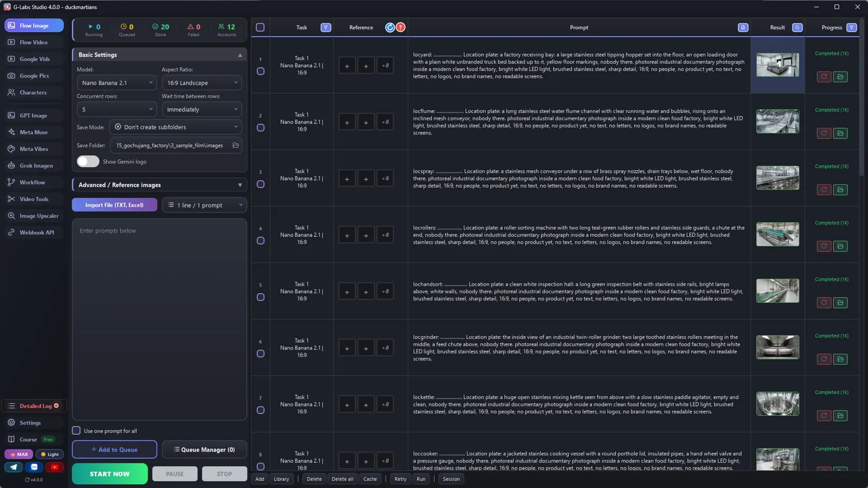Open the YouTube icon in sidebar bottom

[x=54, y=467]
